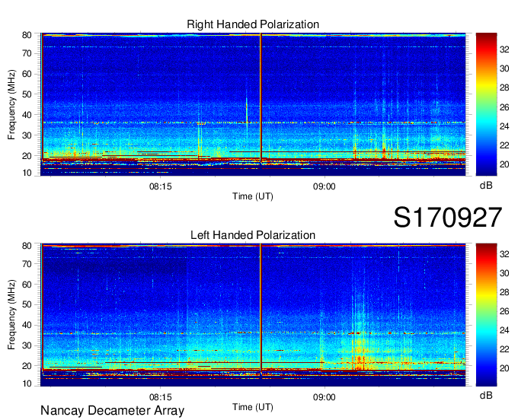The width and height of the screenshot is (518, 420).
Task: Click the top spectrogram's color bar
Action: tap(486, 104)
